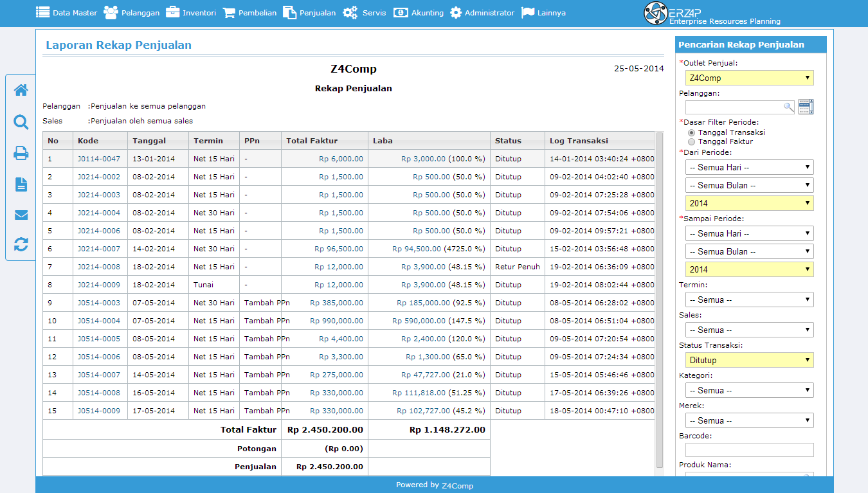Open the Pelanggan menu
868x493 pixels.
[x=131, y=12]
